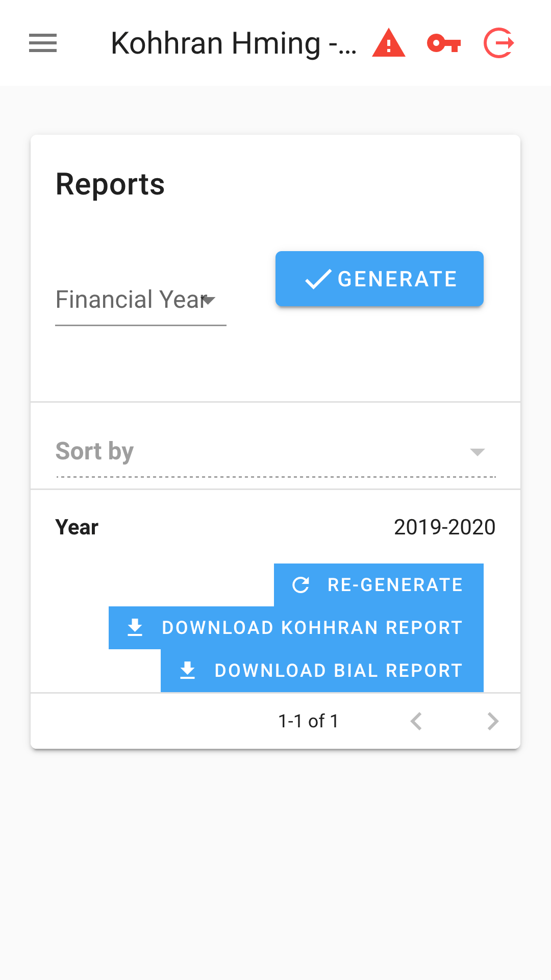
Task: Go to next page of reports
Action: click(x=492, y=721)
